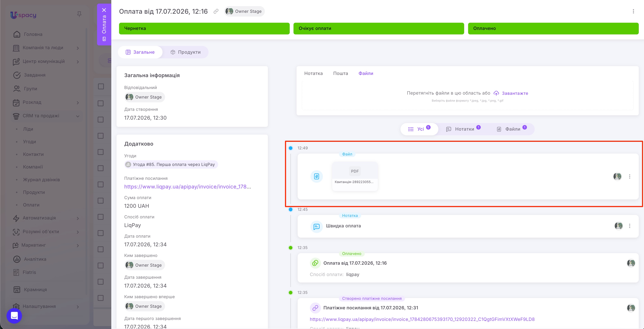Screen dimensions: 644x329
Task: Click the cloud upload icon
Action: 496,93
